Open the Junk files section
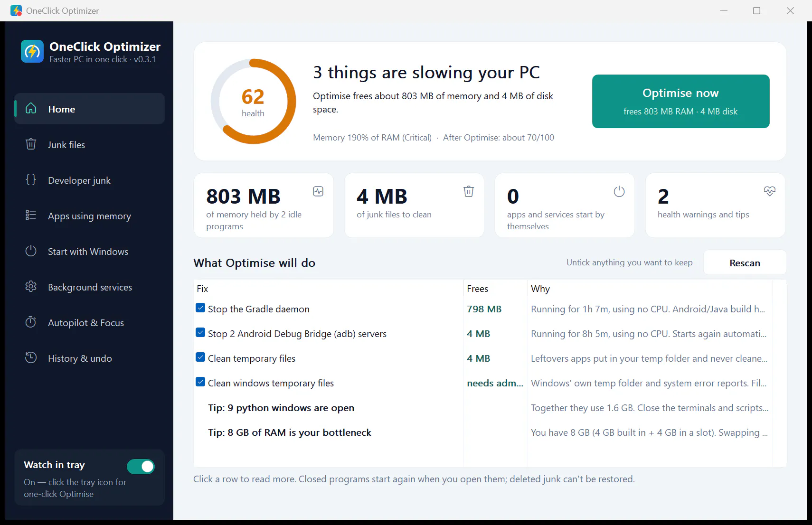812x525 pixels. click(x=90, y=144)
